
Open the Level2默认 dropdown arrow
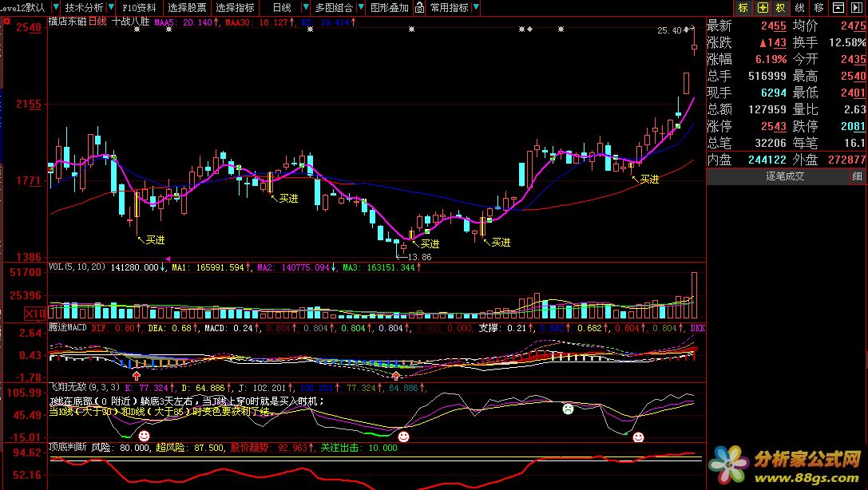55,8
